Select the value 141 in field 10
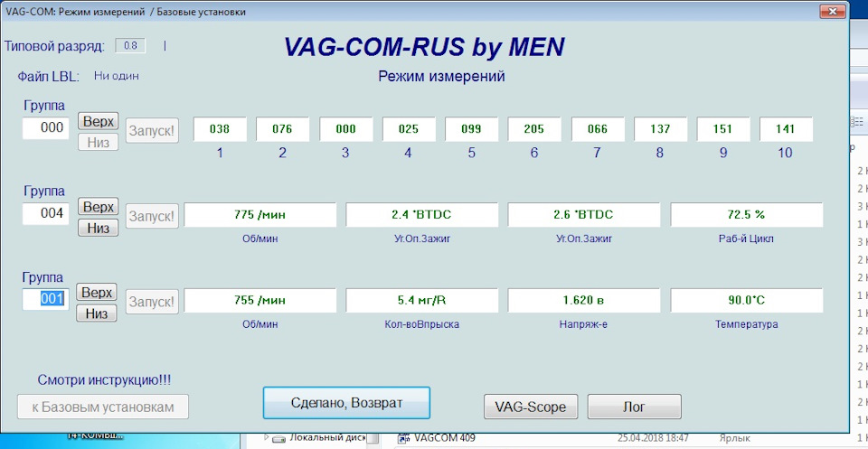 pos(786,129)
